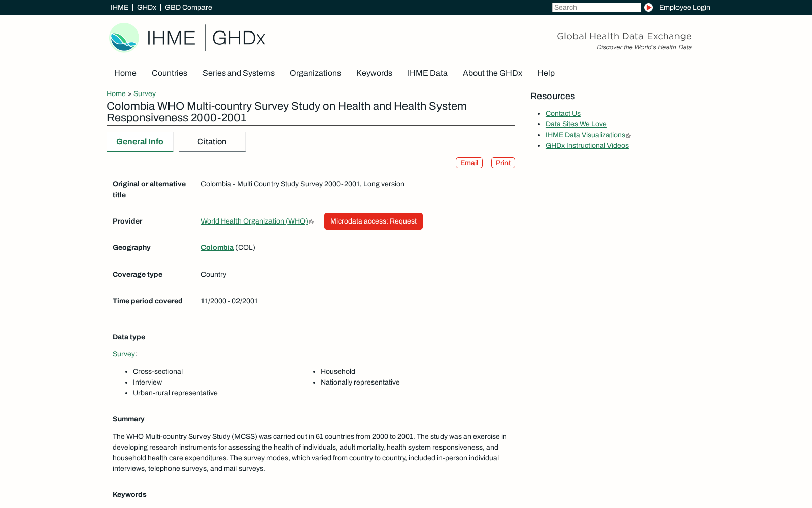Switch to the General Info tab
The height and width of the screenshot is (508, 812).
(140, 142)
